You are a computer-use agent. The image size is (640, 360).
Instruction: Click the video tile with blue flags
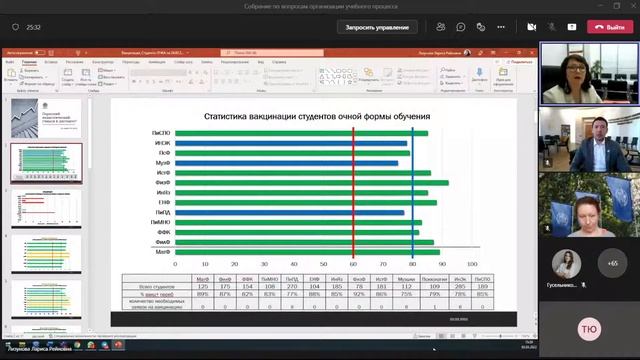coord(589,205)
